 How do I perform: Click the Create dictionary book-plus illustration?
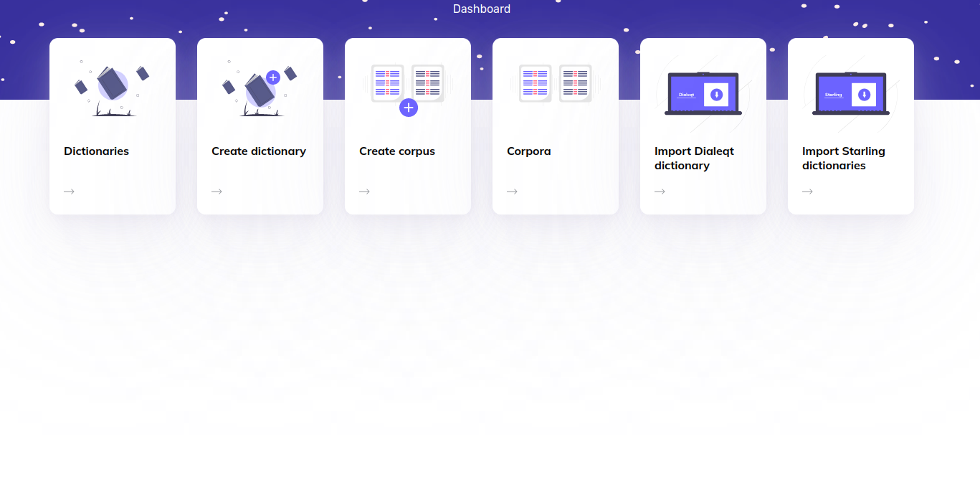260,89
